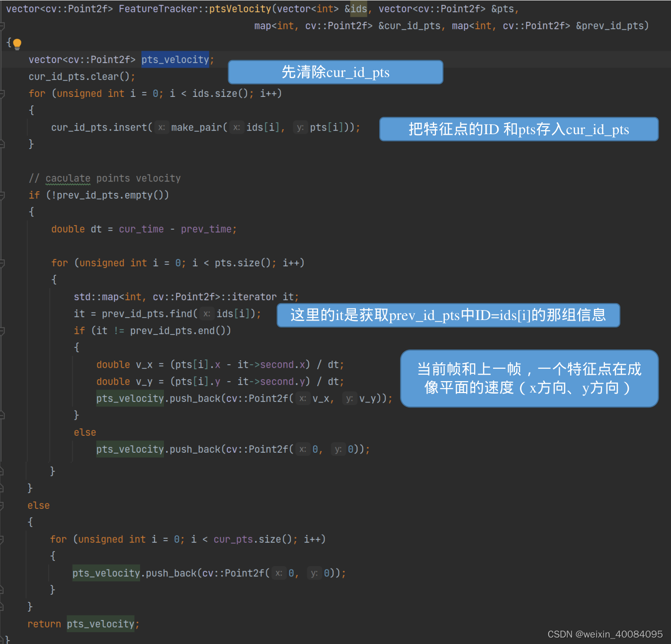The width and height of the screenshot is (671, 644).
Task: Collapse the 'for ... cur_pts.size()' loop fold marker
Action: pos(2,539)
